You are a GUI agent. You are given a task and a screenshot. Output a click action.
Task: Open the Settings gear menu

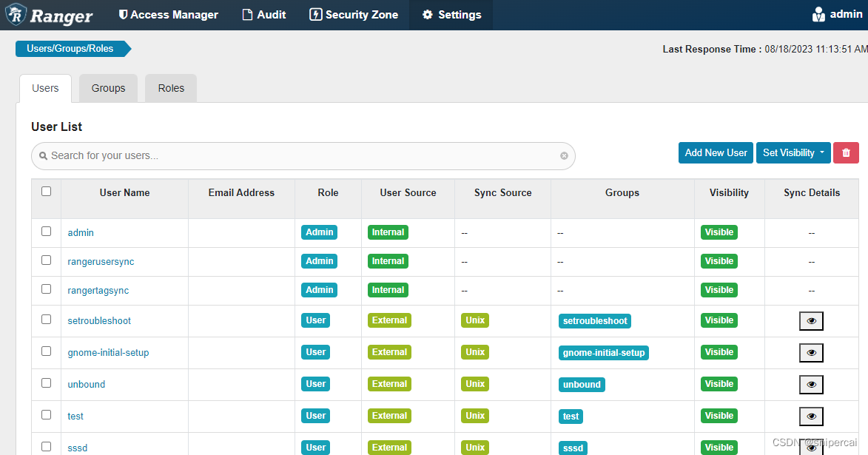450,14
